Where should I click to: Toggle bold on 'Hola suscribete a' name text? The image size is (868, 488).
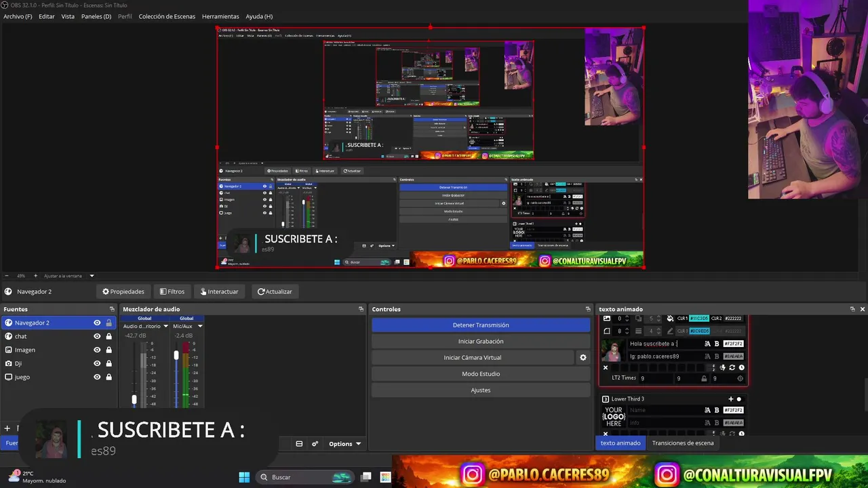[716, 344]
